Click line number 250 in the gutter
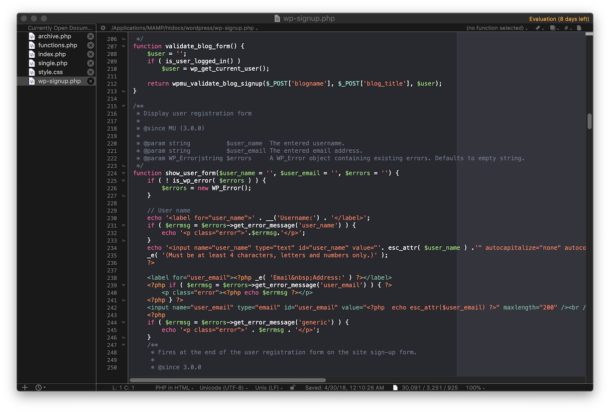The height and width of the screenshot is (412, 610). click(112, 367)
